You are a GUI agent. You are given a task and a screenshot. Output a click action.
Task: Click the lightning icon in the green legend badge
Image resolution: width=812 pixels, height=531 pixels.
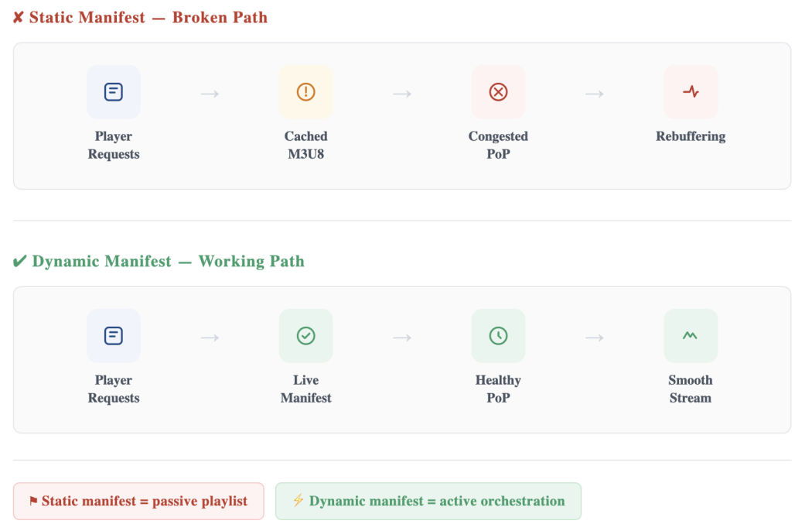(298, 501)
